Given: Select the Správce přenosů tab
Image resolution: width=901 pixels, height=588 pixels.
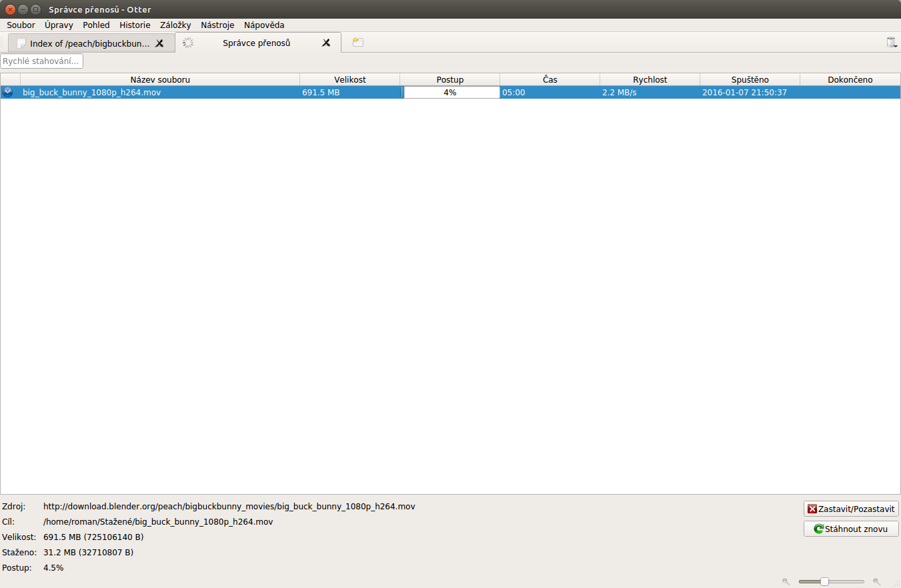Looking at the screenshot, I should [x=257, y=43].
